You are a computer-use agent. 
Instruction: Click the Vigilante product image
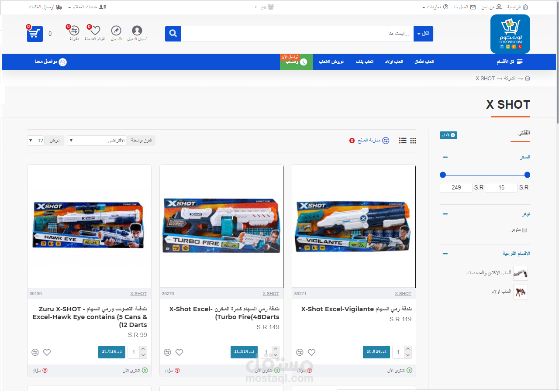click(354, 226)
